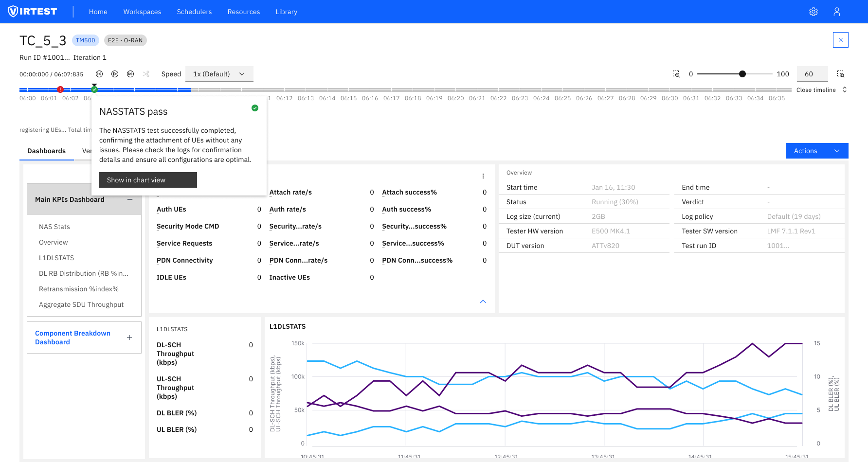
Task: Click the skip-to-end playback icon
Action: point(130,74)
